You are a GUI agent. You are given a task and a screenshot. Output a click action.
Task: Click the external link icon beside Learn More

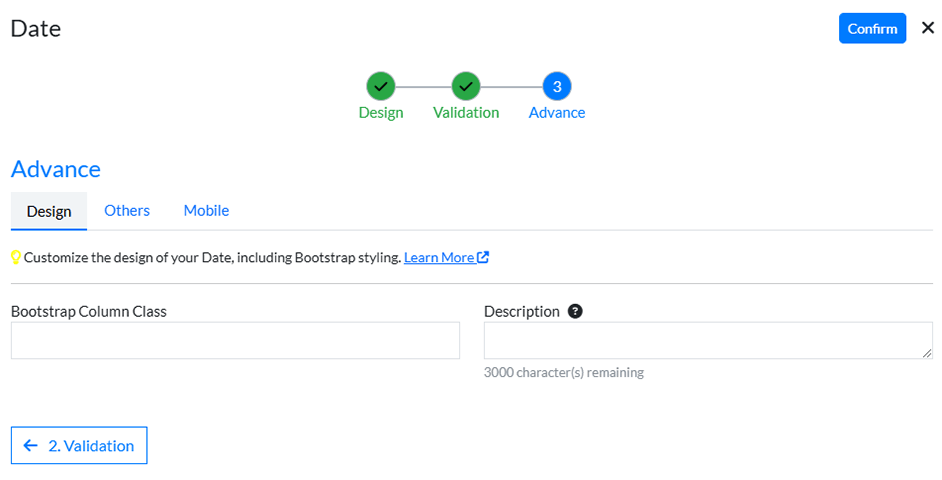pos(484,257)
